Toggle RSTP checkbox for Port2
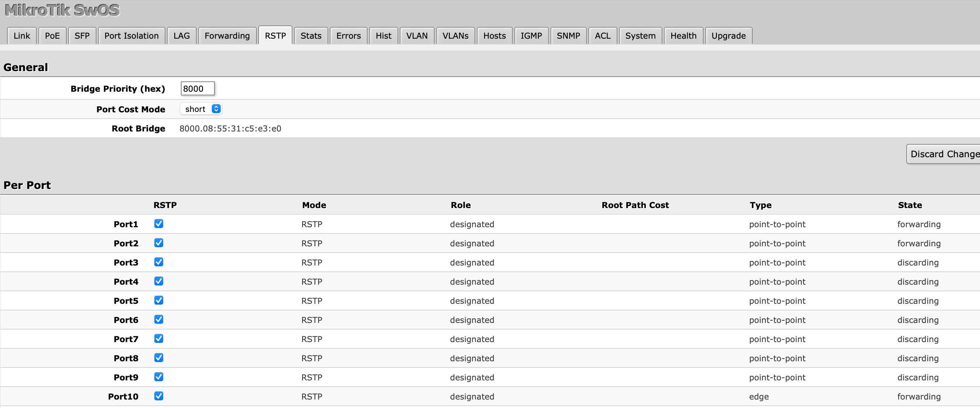Viewport: 980px width, 408px height. tap(159, 243)
